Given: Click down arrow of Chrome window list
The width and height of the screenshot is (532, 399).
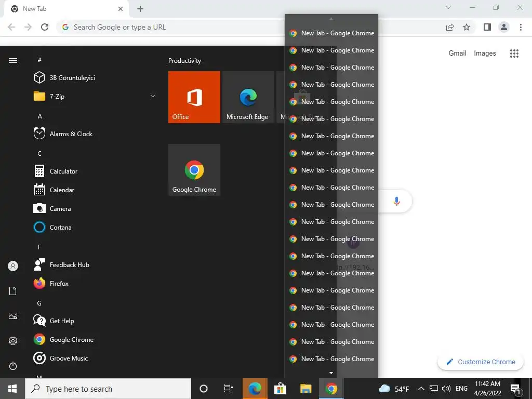Looking at the screenshot, I should click(331, 373).
